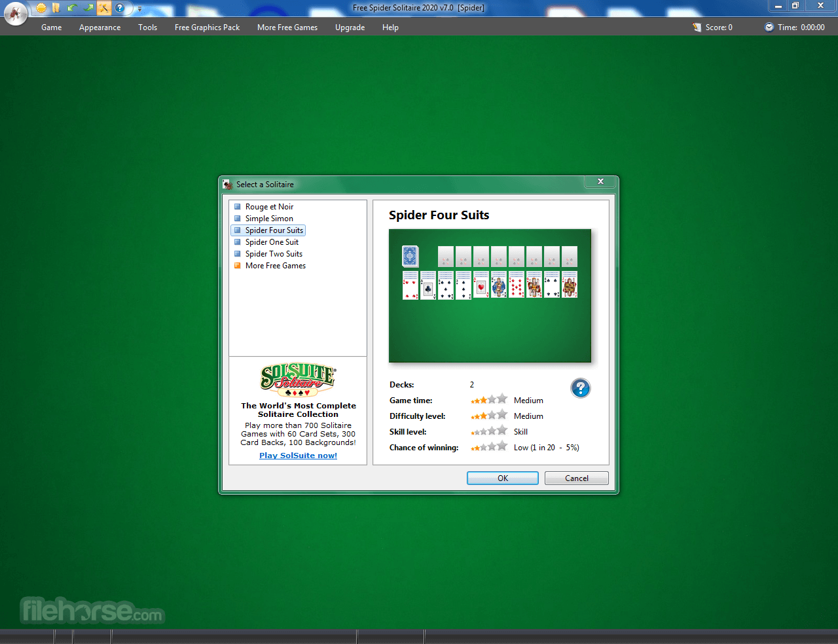The height and width of the screenshot is (644, 838).
Task: Open the Appearance menu
Action: click(x=100, y=27)
